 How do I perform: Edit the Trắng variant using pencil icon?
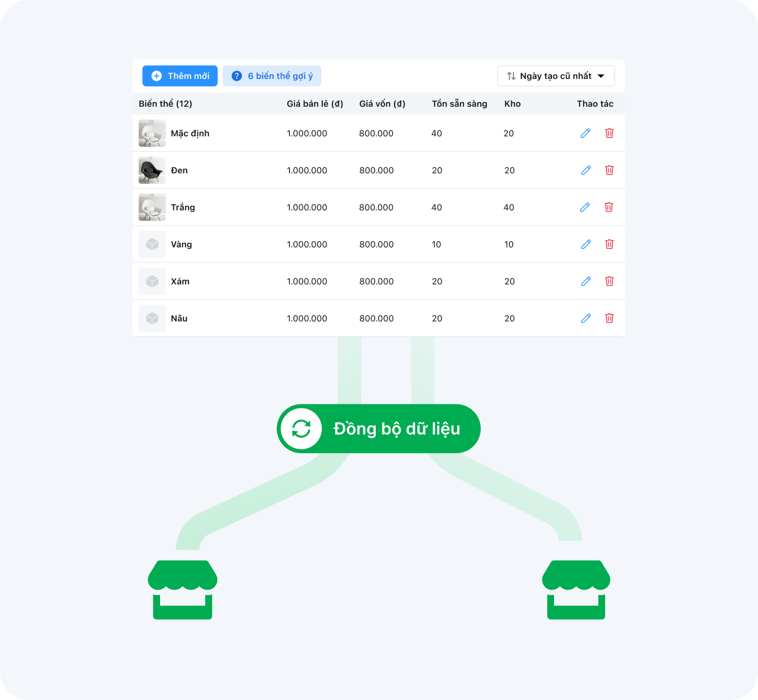pyautogui.click(x=585, y=207)
